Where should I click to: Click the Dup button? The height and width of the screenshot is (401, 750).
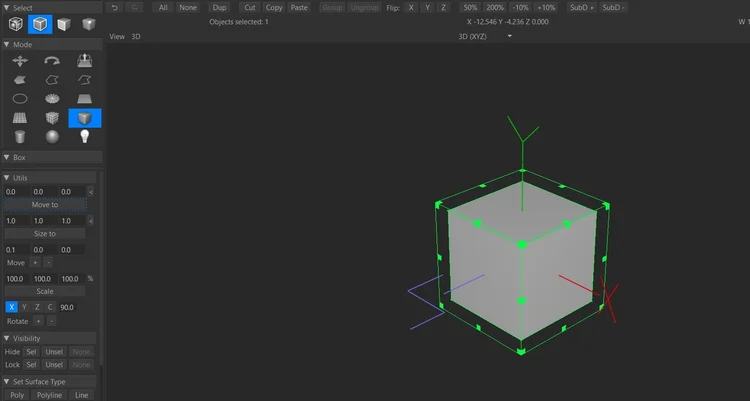coord(220,8)
